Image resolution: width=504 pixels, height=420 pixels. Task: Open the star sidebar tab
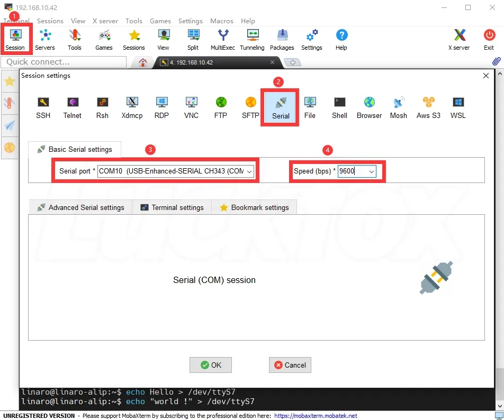click(10, 81)
